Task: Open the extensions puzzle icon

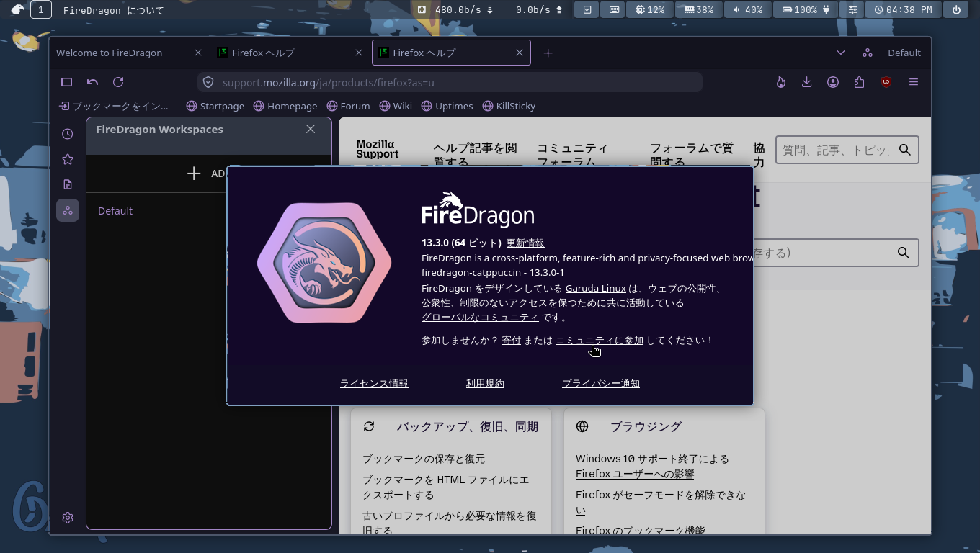Action: click(x=859, y=82)
